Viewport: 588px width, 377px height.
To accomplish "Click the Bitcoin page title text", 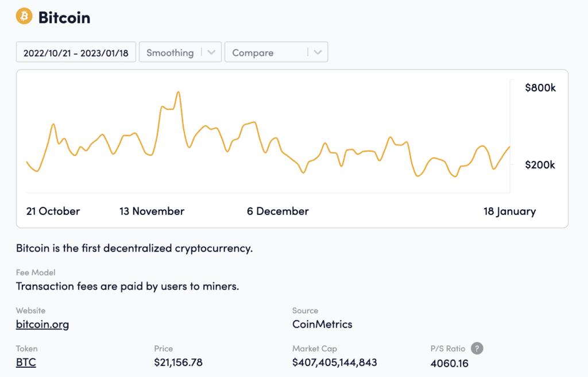I will pyautogui.click(x=64, y=17).
